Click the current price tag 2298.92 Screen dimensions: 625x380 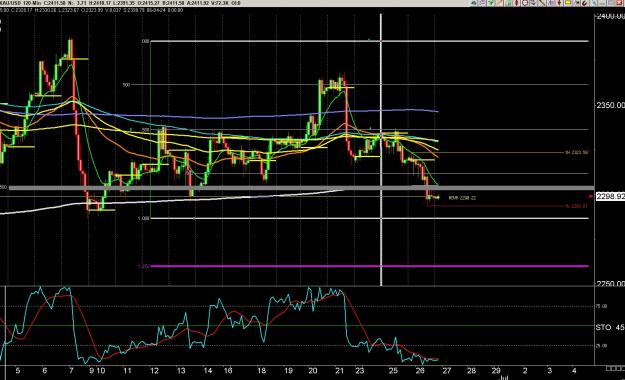pos(610,197)
